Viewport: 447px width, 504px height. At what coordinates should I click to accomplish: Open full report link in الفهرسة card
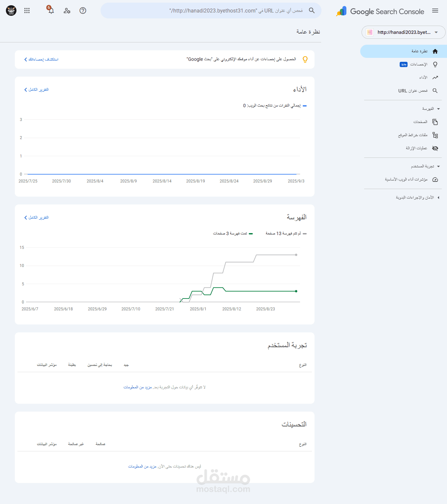36,218
